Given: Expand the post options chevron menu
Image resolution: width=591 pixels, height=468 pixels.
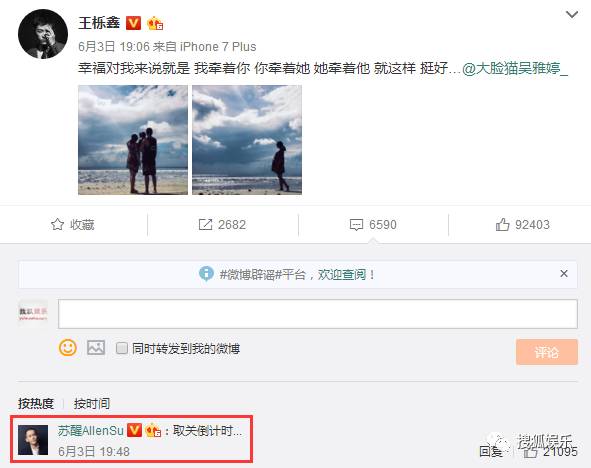Looking at the screenshot, I should pos(572,15).
